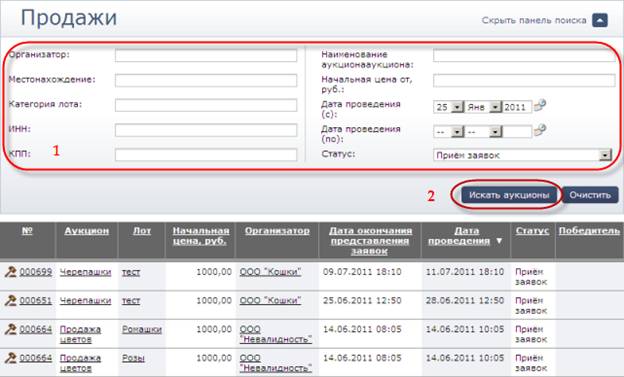Open auction number 000651 link
The height and width of the screenshot is (377, 624).
coord(36,301)
